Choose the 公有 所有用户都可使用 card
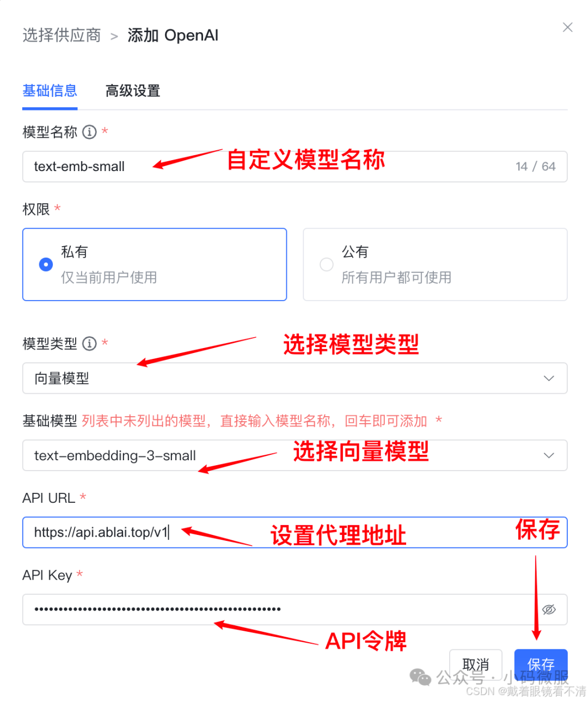This screenshot has width=588, height=701. (435, 264)
